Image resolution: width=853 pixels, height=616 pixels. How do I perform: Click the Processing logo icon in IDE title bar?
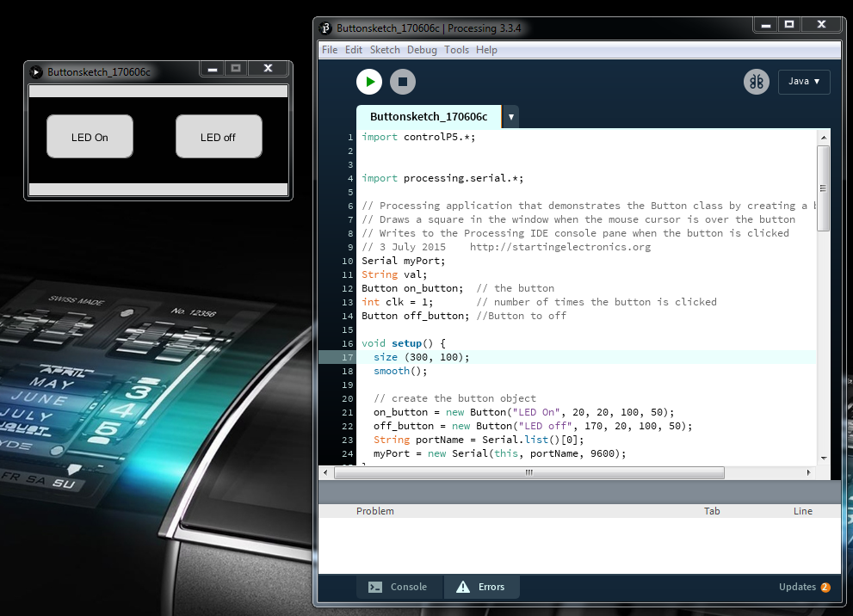pos(325,28)
